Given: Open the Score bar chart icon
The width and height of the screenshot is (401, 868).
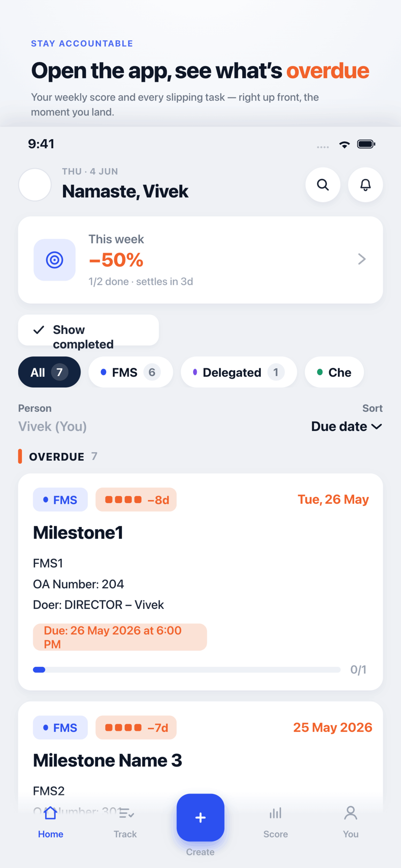Looking at the screenshot, I should pyautogui.click(x=275, y=813).
